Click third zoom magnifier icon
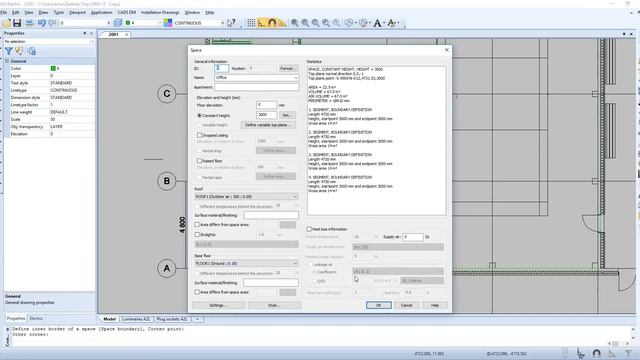Viewport: 640px width, 360px height. 316,23
